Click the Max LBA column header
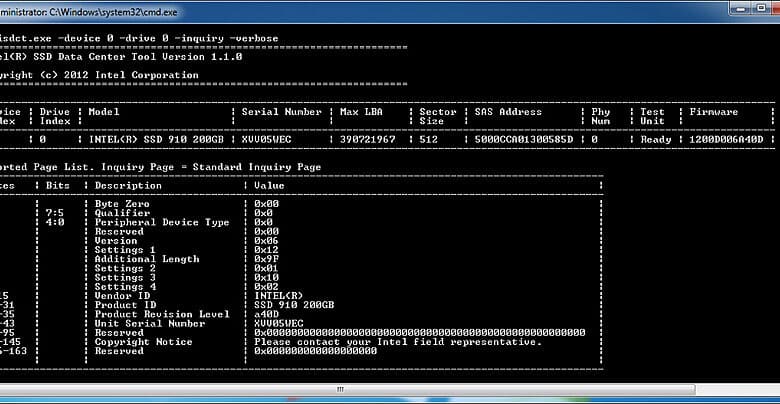Screen dimensions: 780x404 (361, 112)
